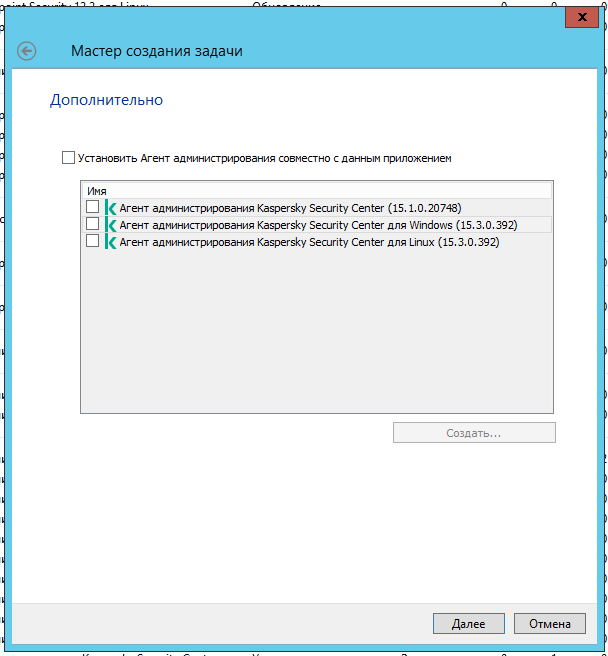This screenshot has height=656, width=608.
Task: Select row text Kaspersky Security Center (15.1.0.20748)
Action: (x=290, y=208)
